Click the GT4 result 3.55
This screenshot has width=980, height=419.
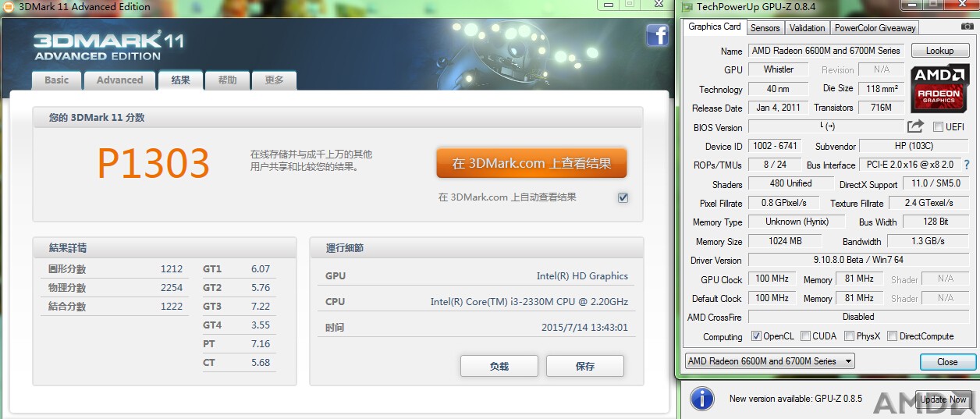[x=261, y=325]
